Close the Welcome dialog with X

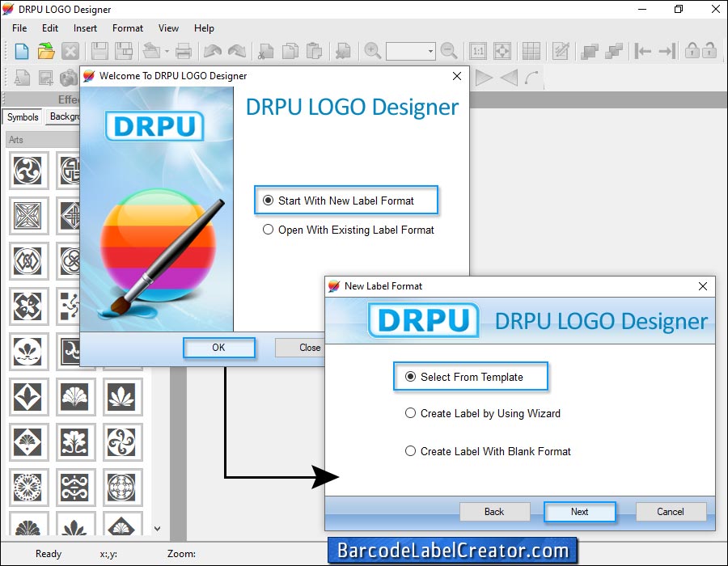pos(457,76)
